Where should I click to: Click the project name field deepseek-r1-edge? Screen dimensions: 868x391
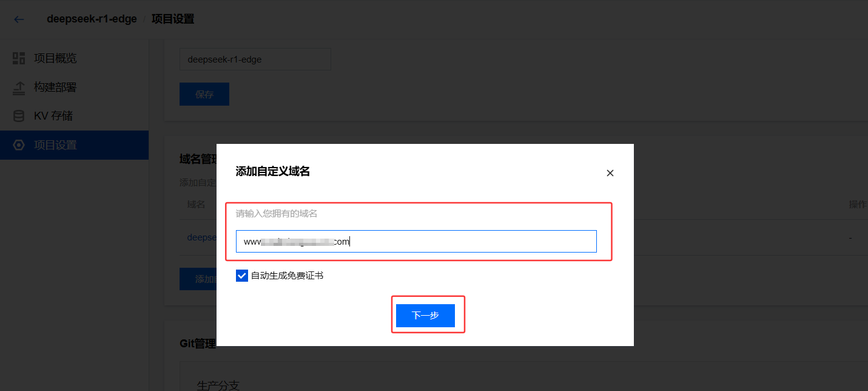(255, 59)
